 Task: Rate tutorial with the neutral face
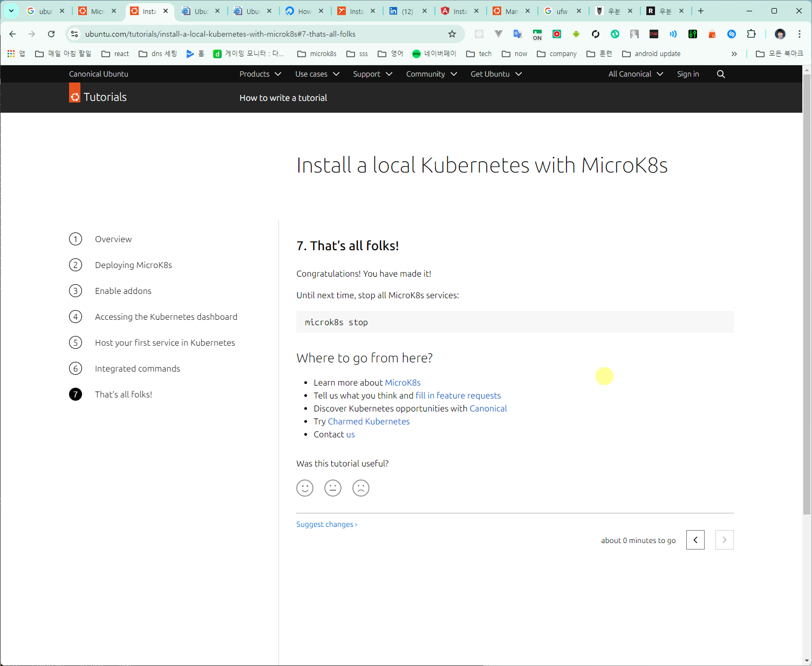[333, 488]
